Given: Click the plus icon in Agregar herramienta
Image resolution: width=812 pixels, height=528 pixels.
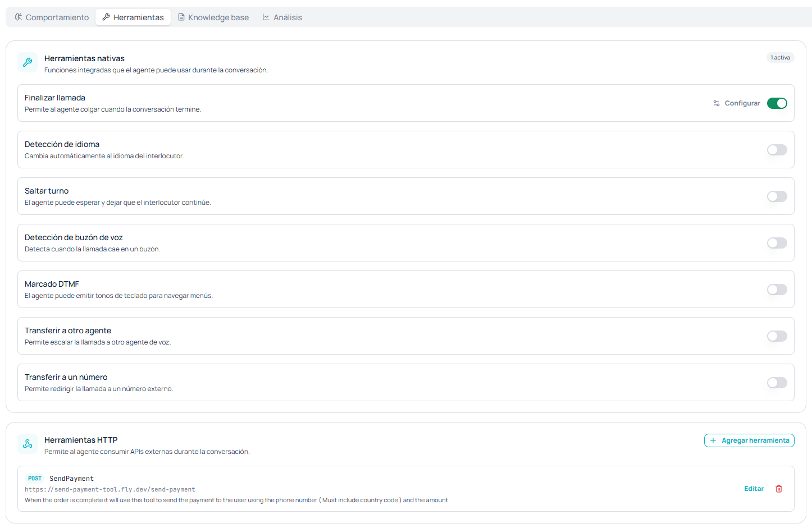Looking at the screenshot, I should tap(713, 440).
